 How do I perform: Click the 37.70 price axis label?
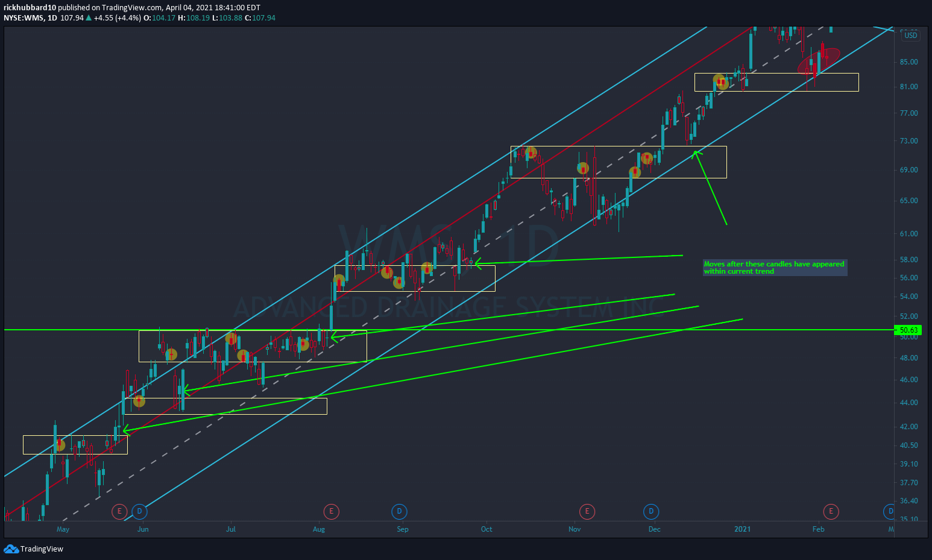point(908,483)
